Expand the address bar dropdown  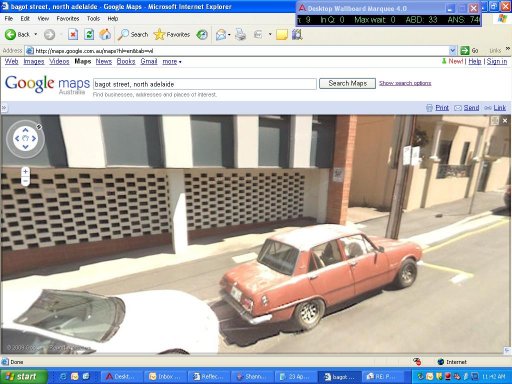click(x=452, y=51)
